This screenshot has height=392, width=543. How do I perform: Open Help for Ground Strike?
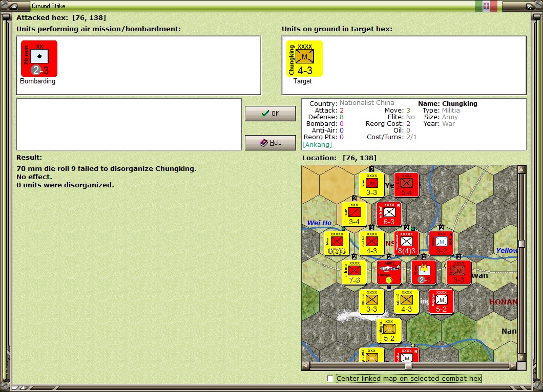(270, 143)
